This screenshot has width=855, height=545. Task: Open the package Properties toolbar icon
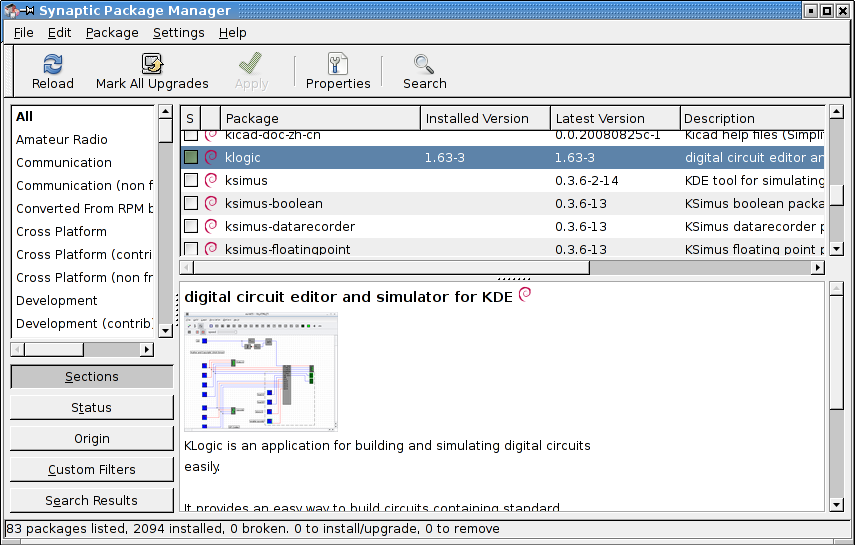(338, 64)
